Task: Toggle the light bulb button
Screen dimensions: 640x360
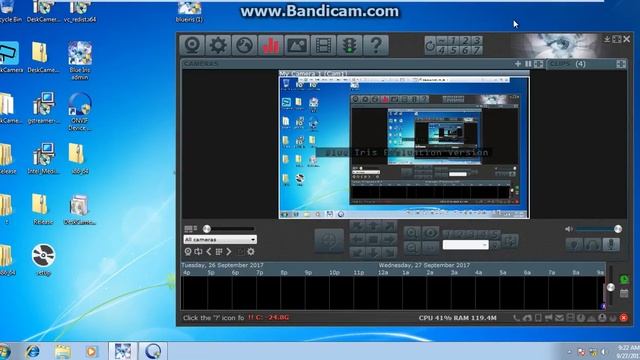Action: [574, 244]
